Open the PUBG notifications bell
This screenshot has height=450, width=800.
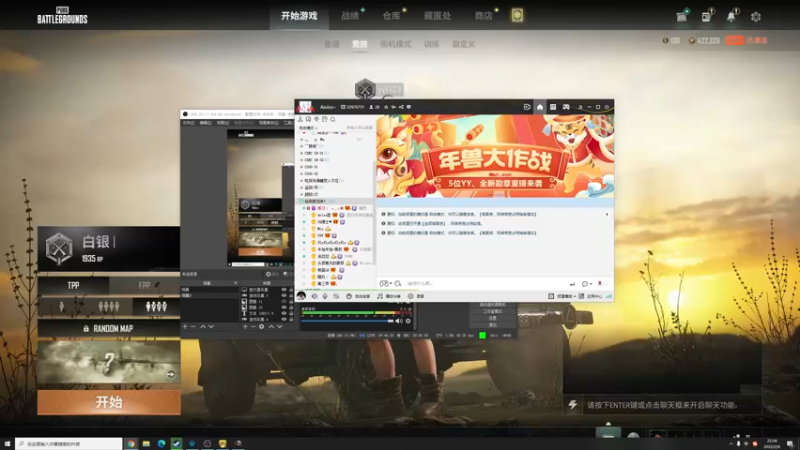point(731,16)
